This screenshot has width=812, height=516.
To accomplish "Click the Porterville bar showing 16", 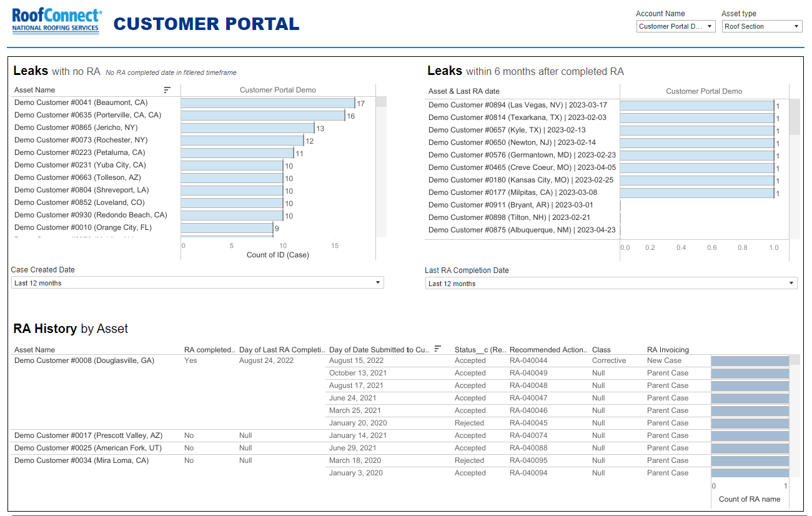I will (262, 116).
